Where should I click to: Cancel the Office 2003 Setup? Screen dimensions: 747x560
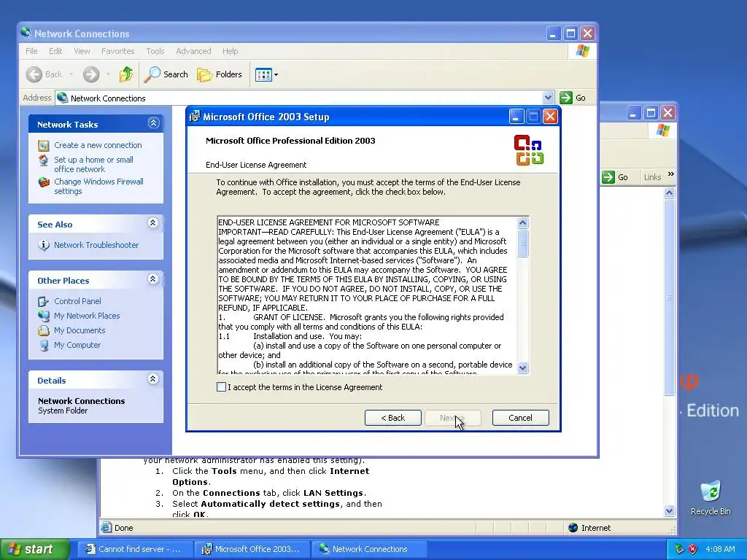coord(520,418)
